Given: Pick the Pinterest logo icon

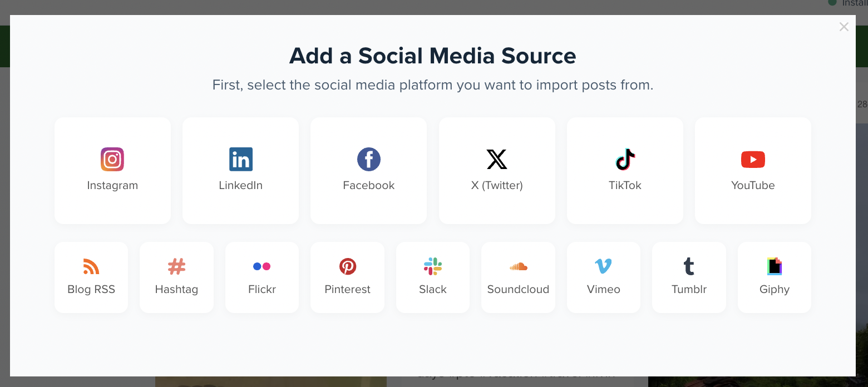Looking at the screenshot, I should [348, 266].
